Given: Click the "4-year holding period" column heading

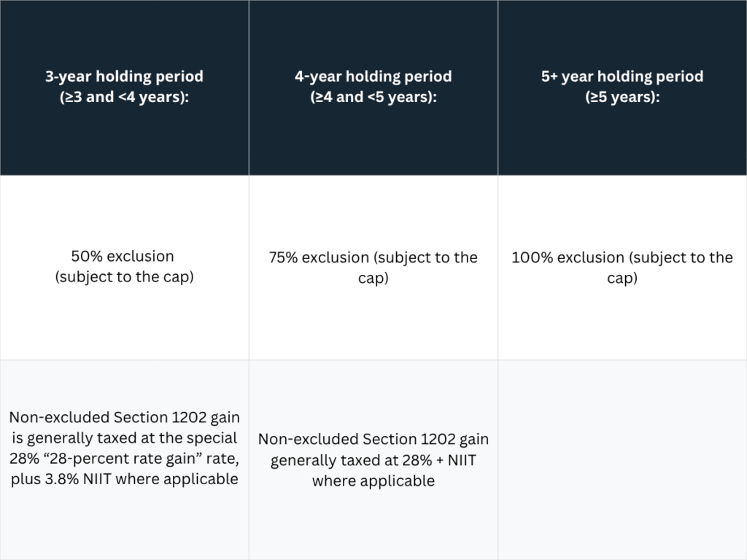Looking at the screenshot, I should coord(373,76).
